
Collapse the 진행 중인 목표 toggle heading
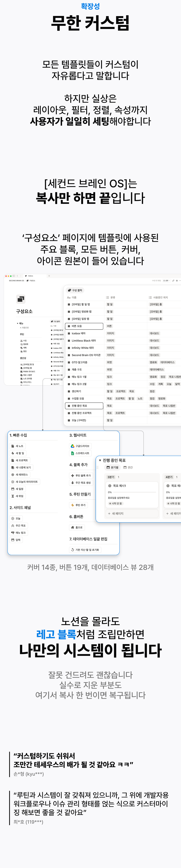[100, 460]
